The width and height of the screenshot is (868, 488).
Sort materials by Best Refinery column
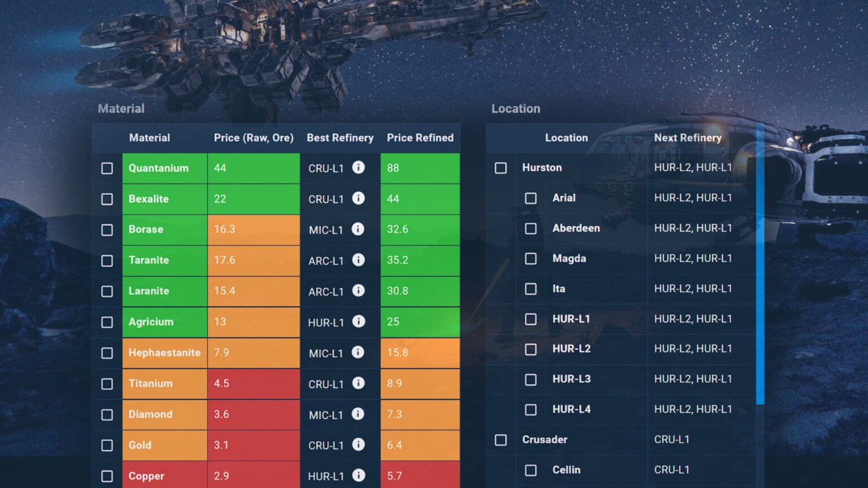point(340,137)
